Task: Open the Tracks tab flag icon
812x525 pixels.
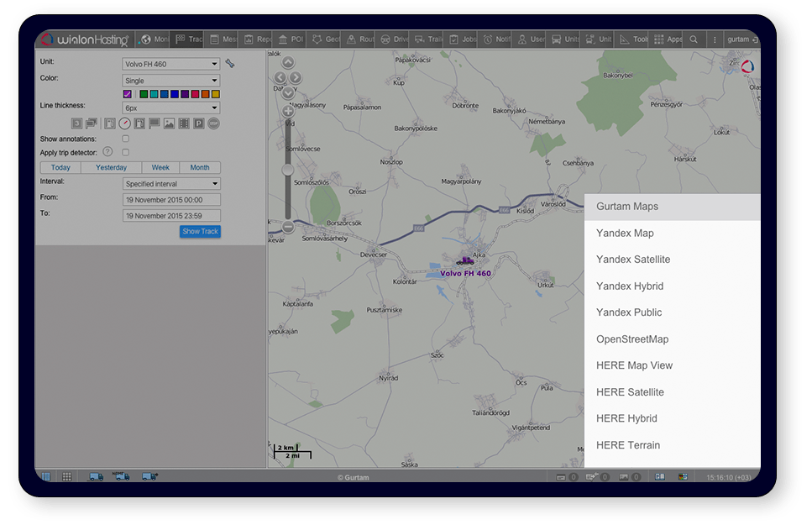Action: coord(181,39)
